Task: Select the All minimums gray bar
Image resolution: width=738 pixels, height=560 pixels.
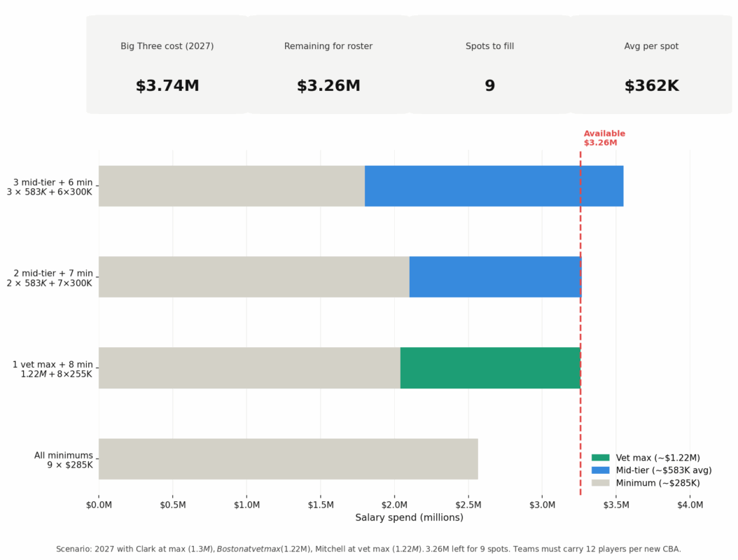Action: pos(288,459)
